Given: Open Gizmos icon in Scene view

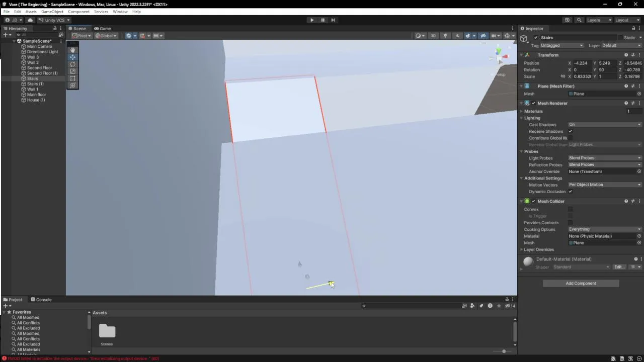Looking at the screenshot, I should pyautogui.click(x=508, y=36).
